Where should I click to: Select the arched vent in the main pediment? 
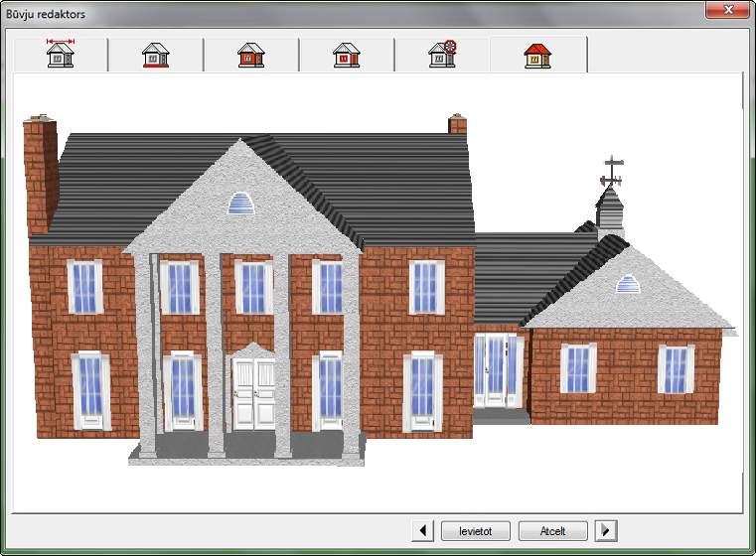[242, 204]
